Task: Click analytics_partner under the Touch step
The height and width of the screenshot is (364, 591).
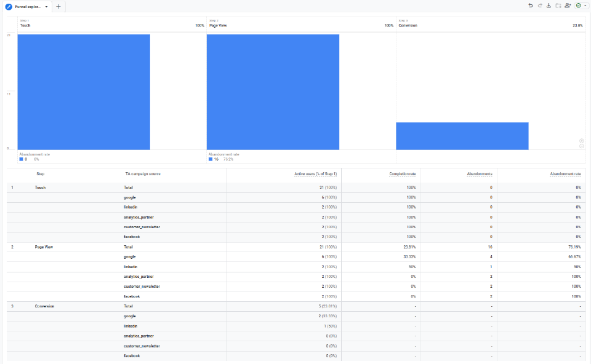Action: pyautogui.click(x=139, y=217)
